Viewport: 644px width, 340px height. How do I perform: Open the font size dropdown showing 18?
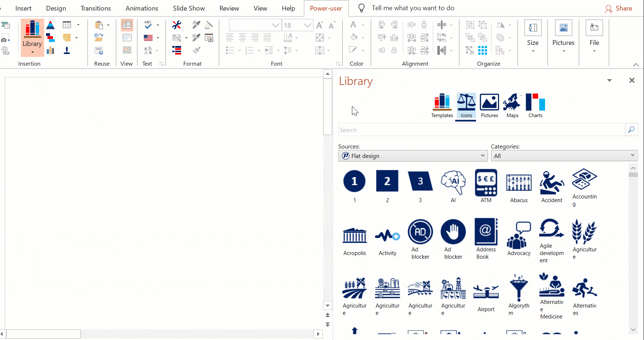307,25
